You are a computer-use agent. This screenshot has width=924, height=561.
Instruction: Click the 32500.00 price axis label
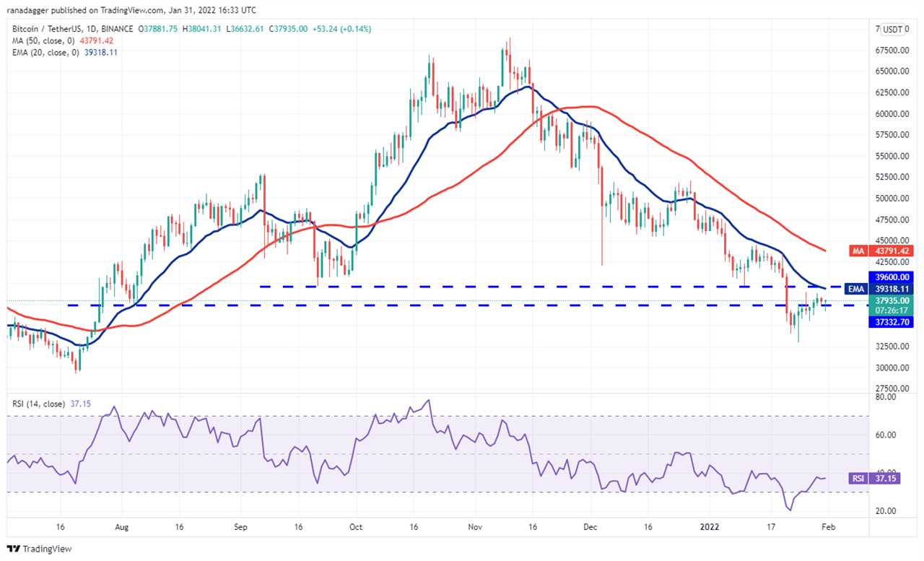click(x=894, y=347)
